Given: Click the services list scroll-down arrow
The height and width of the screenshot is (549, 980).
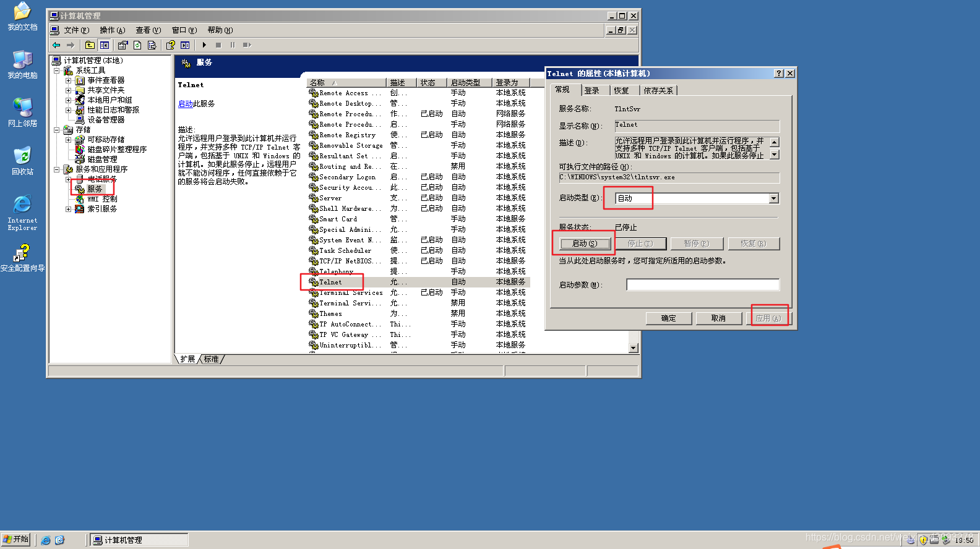Looking at the screenshot, I should (x=634, y=348).
